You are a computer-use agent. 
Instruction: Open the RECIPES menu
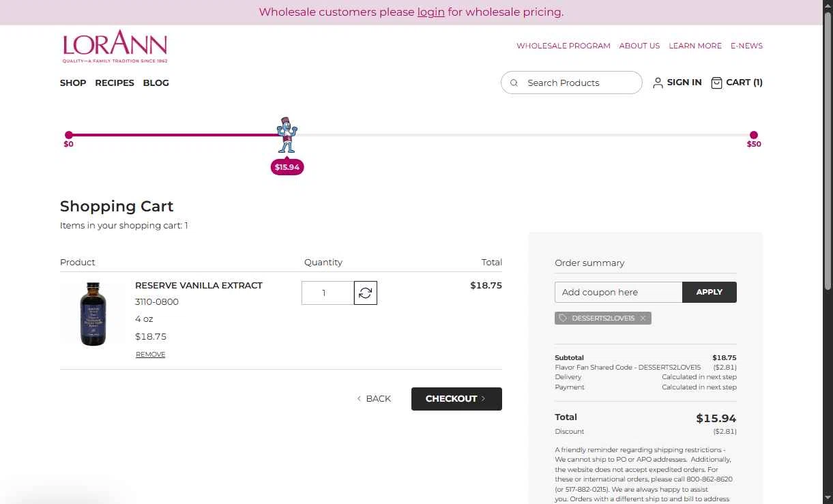tap(115, 83)
